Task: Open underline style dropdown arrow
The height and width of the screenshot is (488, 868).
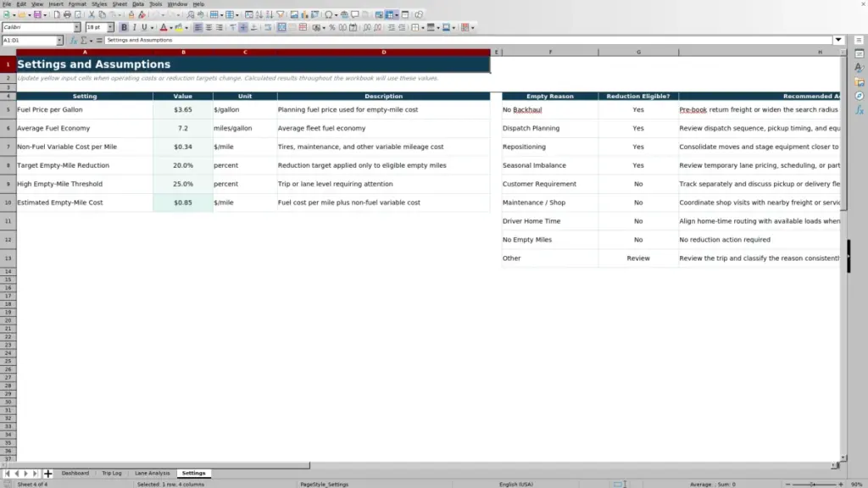Action: click(153, 27)
